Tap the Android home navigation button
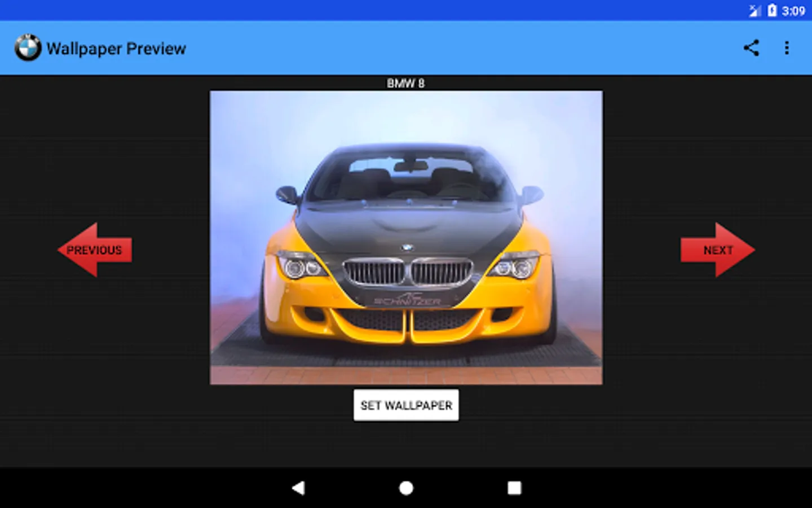The width and height of the screenshot is (812, 508). (406, 488)
